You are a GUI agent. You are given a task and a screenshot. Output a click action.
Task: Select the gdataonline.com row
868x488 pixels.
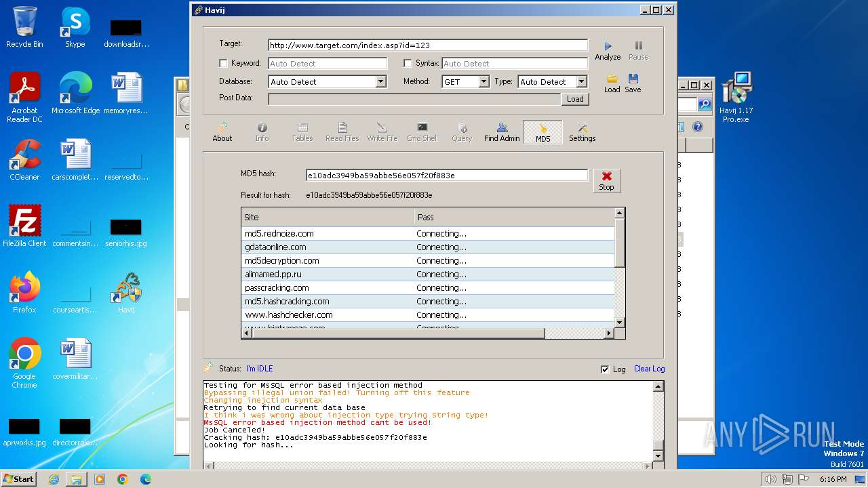(x=428, y=247)
